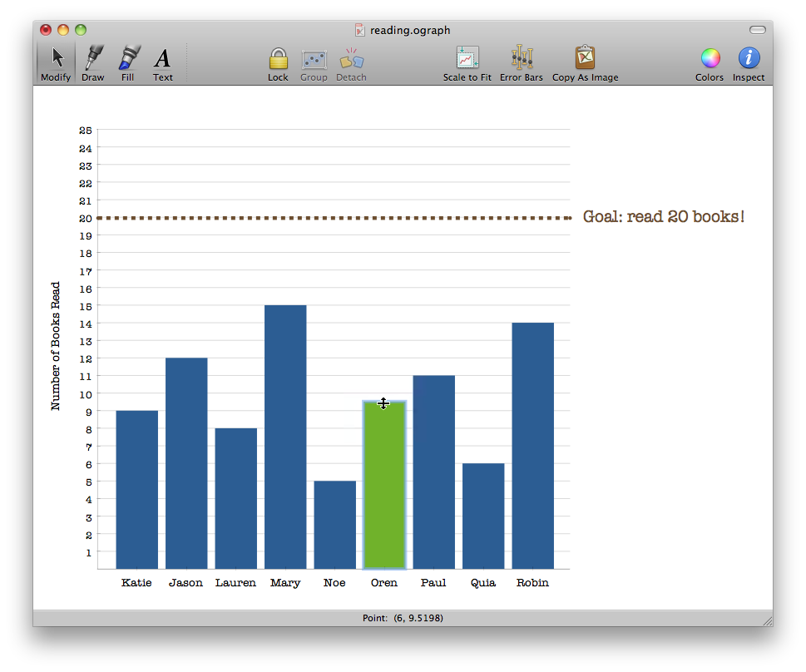This screenshot has width=806, height=672.
Task: Click the Scale to Fit icon
Action: coord(467,59)
